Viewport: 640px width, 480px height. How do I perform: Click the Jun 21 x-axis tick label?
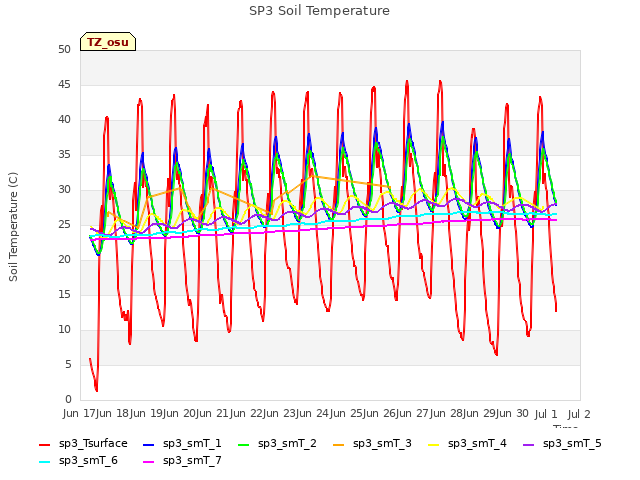(x=214, y=413)
